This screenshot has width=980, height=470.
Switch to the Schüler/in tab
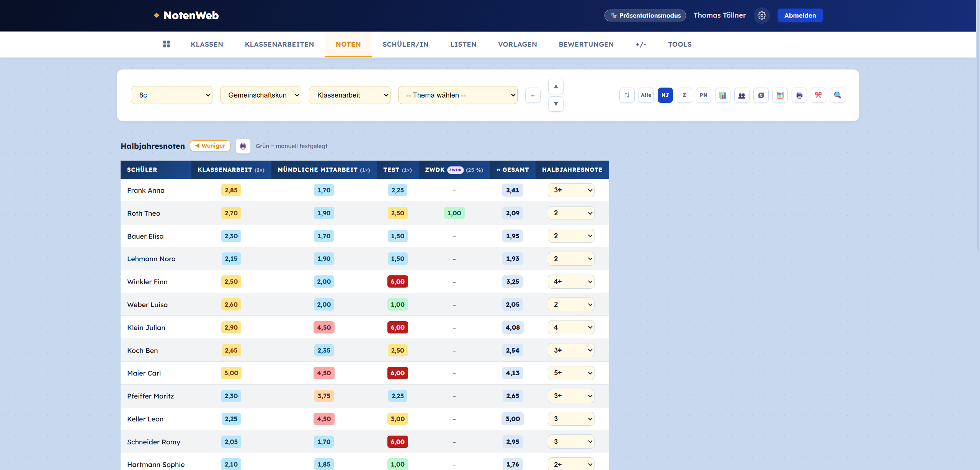click(x=405, y=44)
